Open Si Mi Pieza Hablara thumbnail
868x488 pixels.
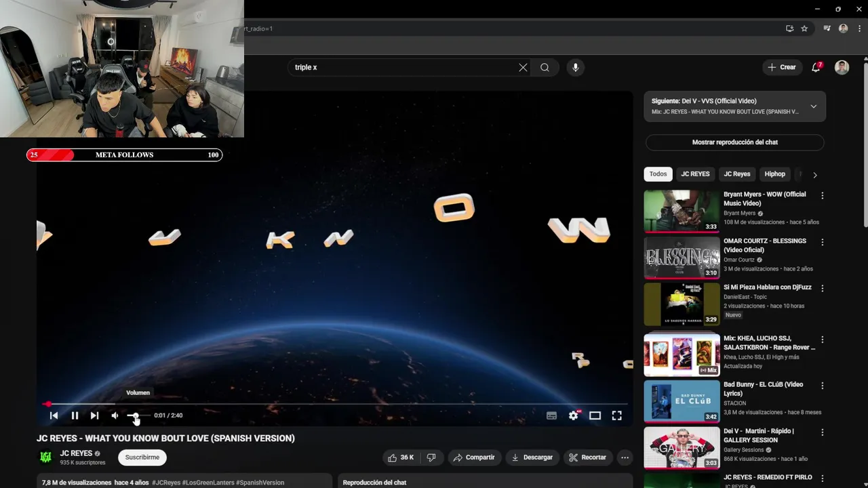pyautogui.click(x=682, y=304)
